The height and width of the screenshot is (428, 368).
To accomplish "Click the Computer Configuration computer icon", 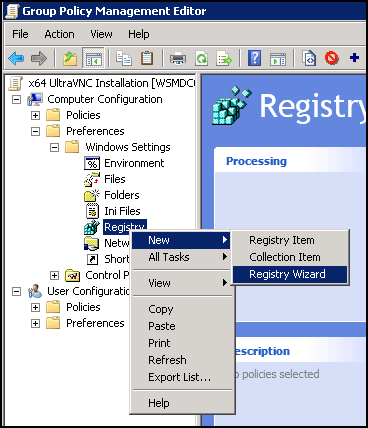I will pos(35,99).
